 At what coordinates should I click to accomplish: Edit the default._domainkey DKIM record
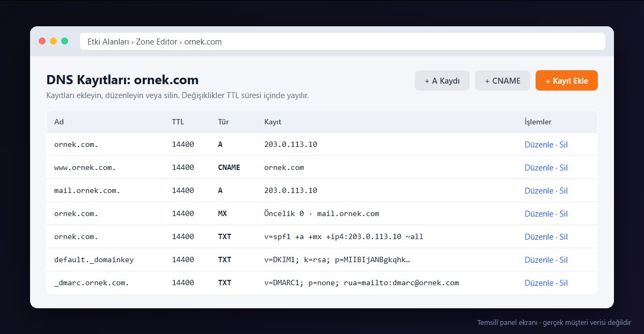[x=539, y=260]
